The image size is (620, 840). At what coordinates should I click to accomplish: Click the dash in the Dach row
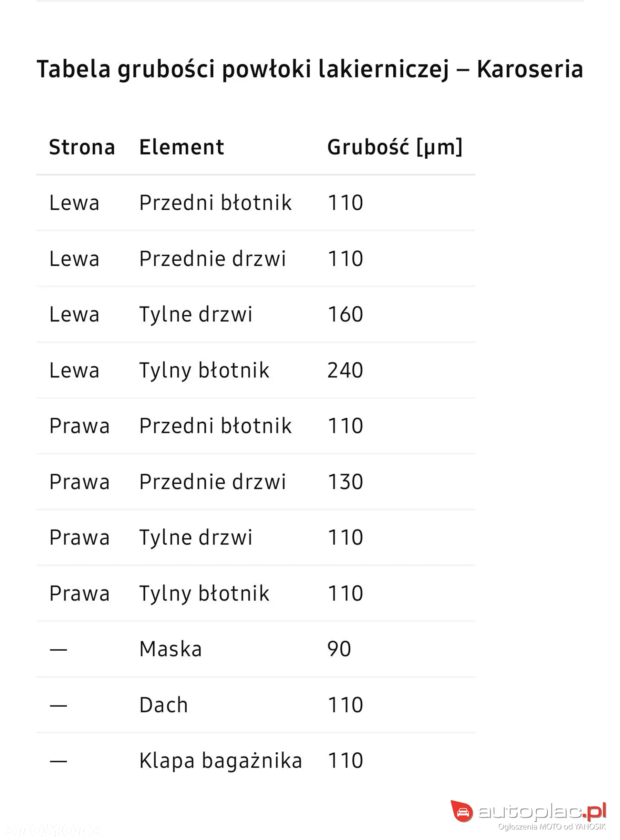58,706
